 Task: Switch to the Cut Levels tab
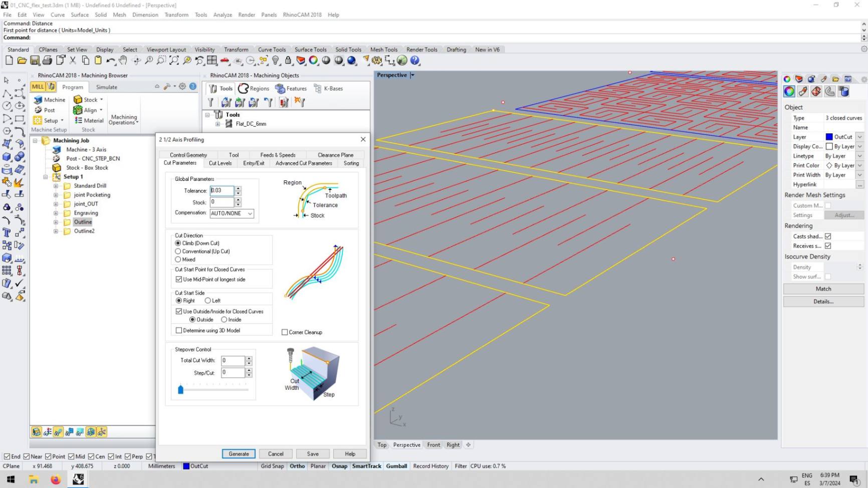click(x=220, y=163)
